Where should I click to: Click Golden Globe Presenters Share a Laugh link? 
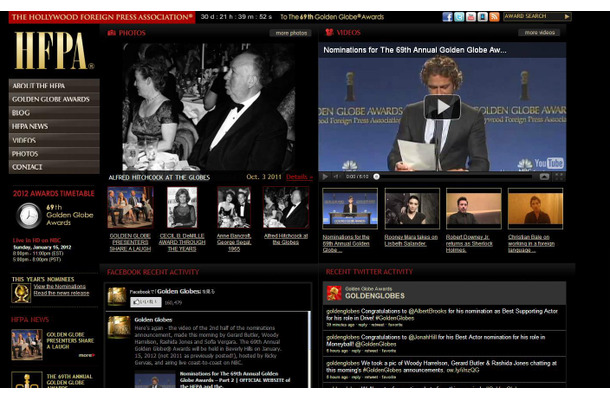coord(130,242)
